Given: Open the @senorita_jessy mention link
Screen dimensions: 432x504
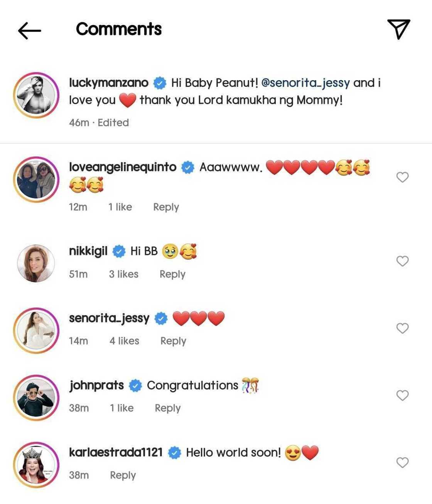Looking at the screenshot, I should click(305, 83).
